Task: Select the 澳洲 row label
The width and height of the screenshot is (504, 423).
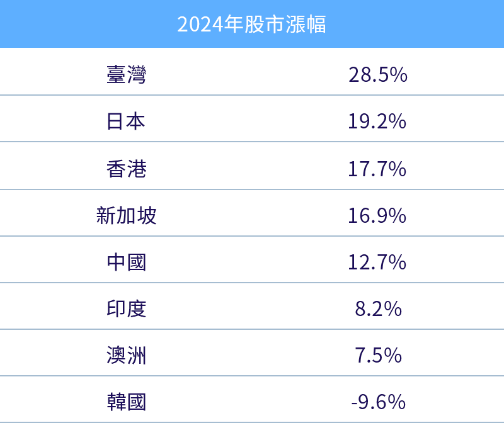Action: (x=127, y=355)
